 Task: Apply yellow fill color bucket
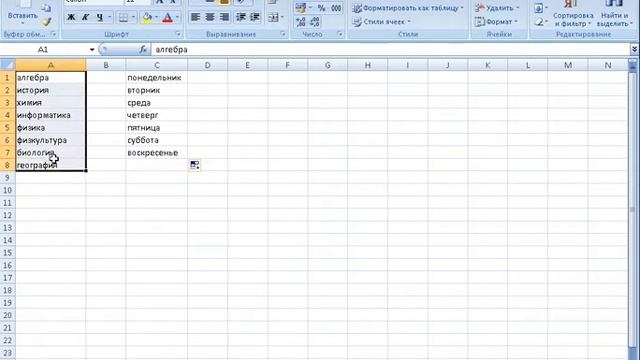[147, 17]
